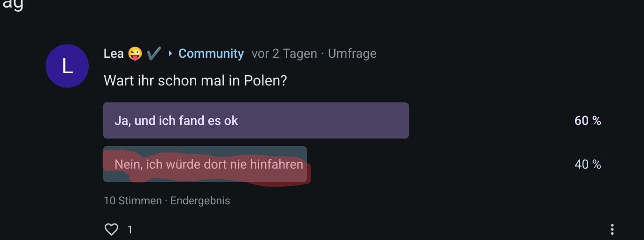Click the round "L" profile avatar
The height and width of the screenshot is (240, 644).
pyautogui.click(x=67, y=66)
